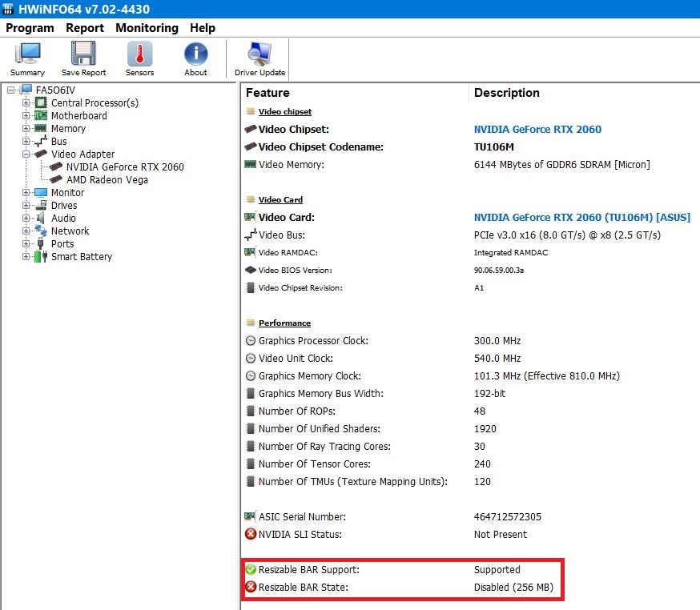Click the 464712572305 serial number value

(508, 516)
